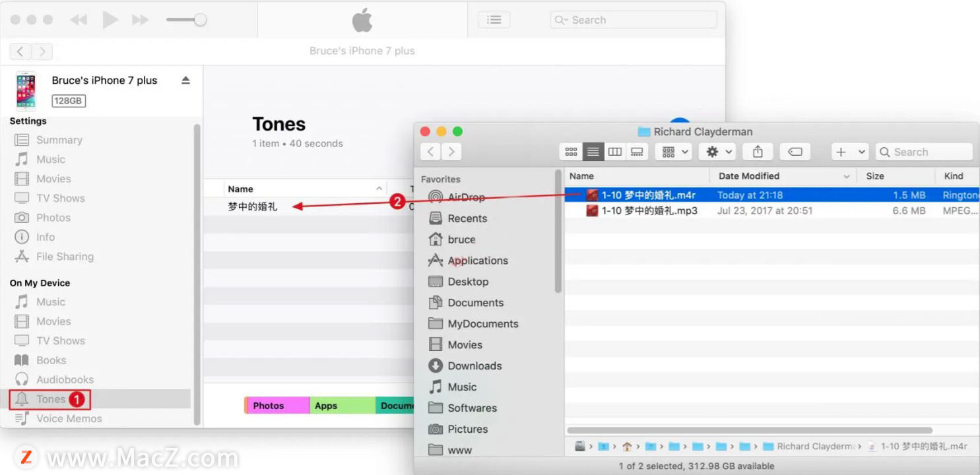The image size is (980, 475).
Task: Skip to previous track in iTunes
Action: tap(79, 20)
